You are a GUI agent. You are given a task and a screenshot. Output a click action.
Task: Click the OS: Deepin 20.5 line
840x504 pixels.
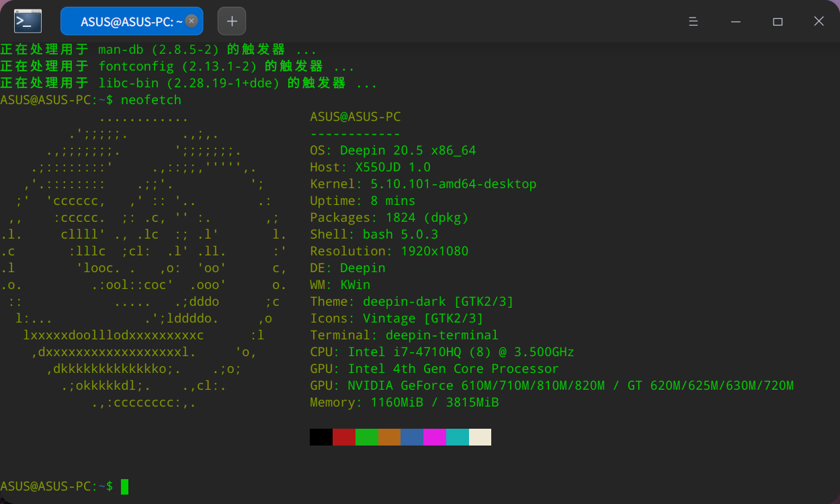point(393,150)
